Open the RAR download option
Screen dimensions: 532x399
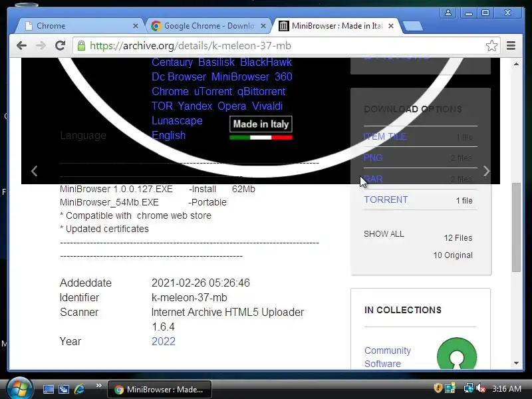(373, 179)
